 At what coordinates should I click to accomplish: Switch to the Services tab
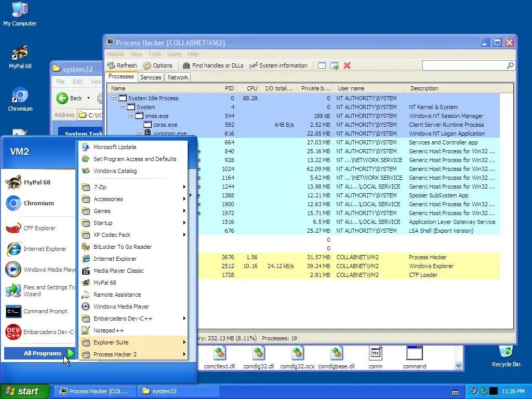point(151,77)
